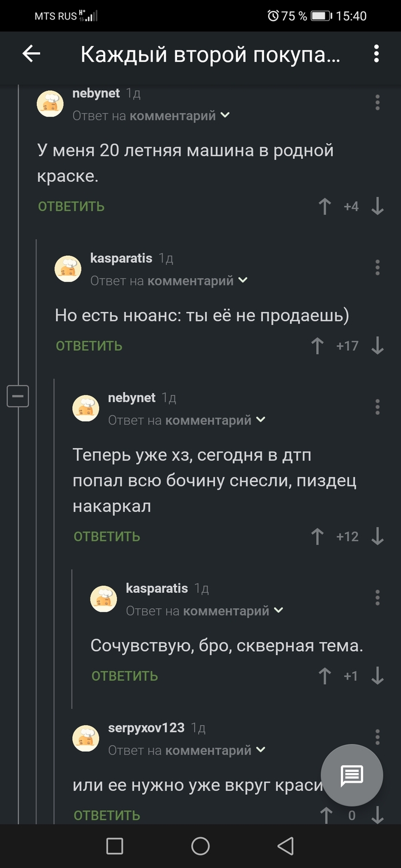Collapse the comment thread with the minus toggle
Image resolution: width=401 pixels, height=868 pixels.
18,396
